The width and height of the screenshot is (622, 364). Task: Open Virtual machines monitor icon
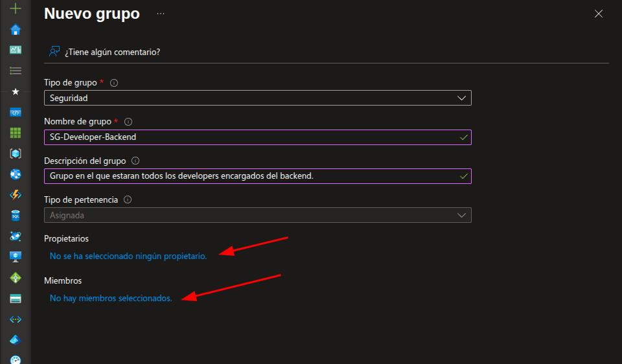coord(16,256)
